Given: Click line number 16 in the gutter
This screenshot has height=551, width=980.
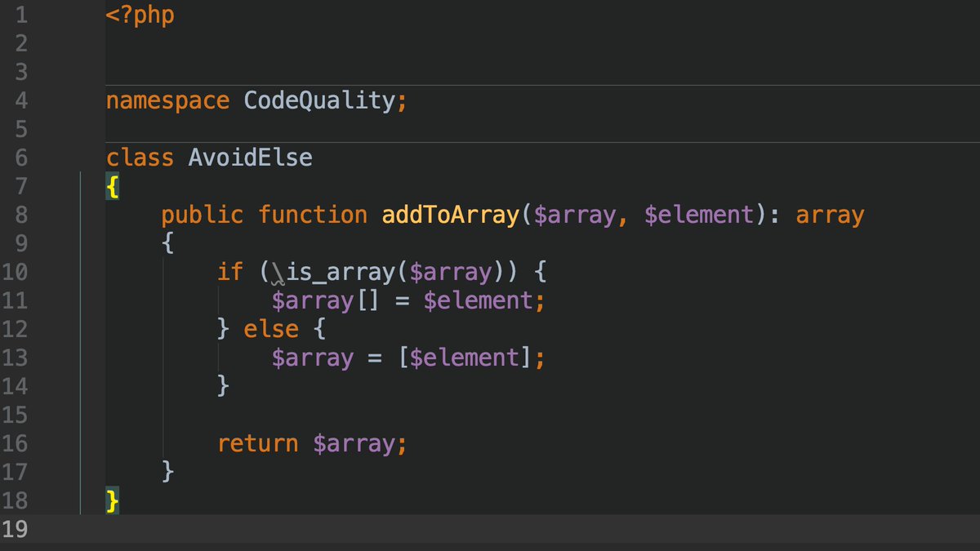Looking at the screenshot, I should (x=14, y=444).
